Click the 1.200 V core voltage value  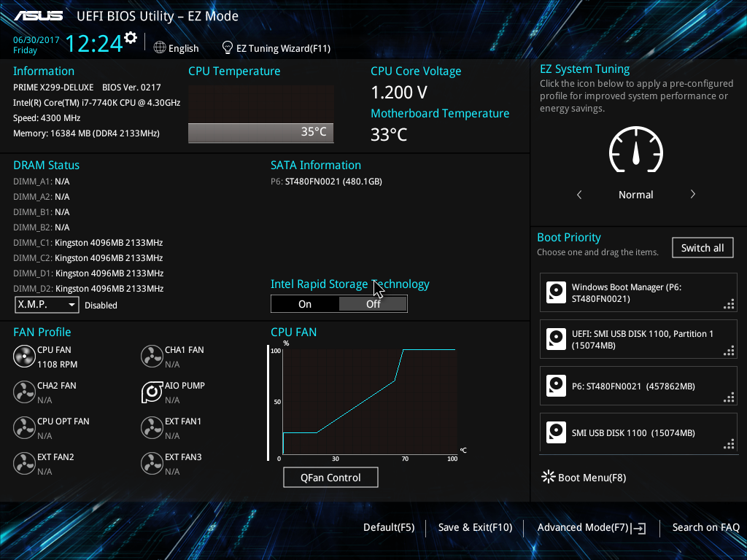click(x=399, y=93)
